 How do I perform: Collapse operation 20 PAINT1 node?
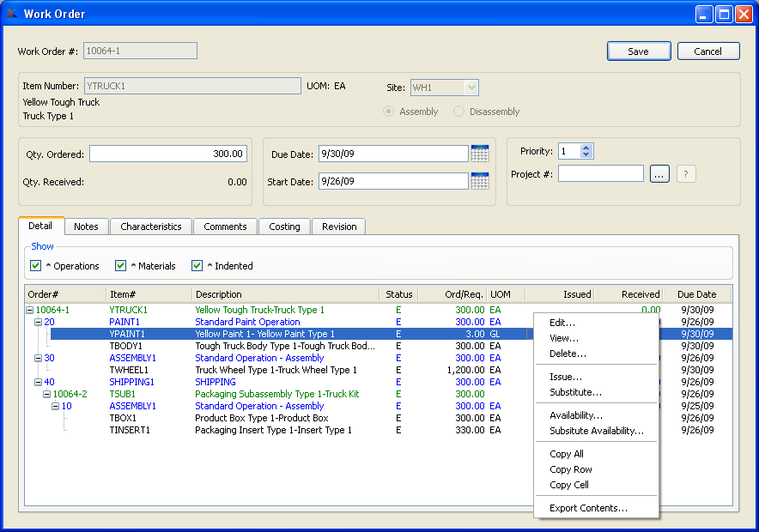coord(39,322)
